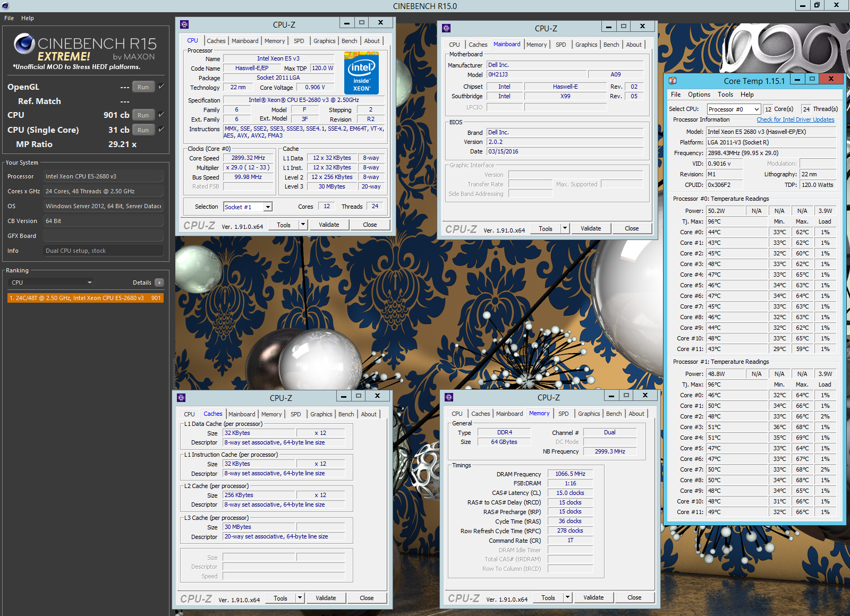The image size is (850, 616).
Task: Open the Core Temp Tools menu
Action: click(725, 95)
